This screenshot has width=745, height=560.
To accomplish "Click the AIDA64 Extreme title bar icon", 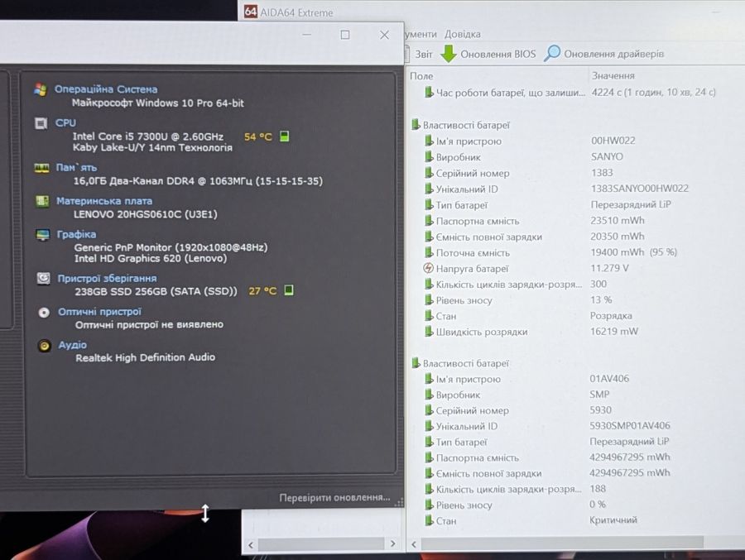I will click(250, 12).
